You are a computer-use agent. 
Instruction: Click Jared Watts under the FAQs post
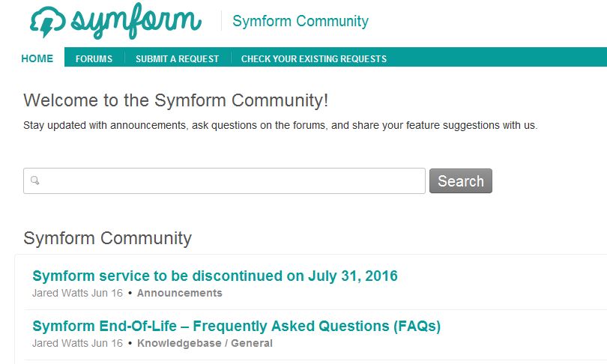point(61,344)
